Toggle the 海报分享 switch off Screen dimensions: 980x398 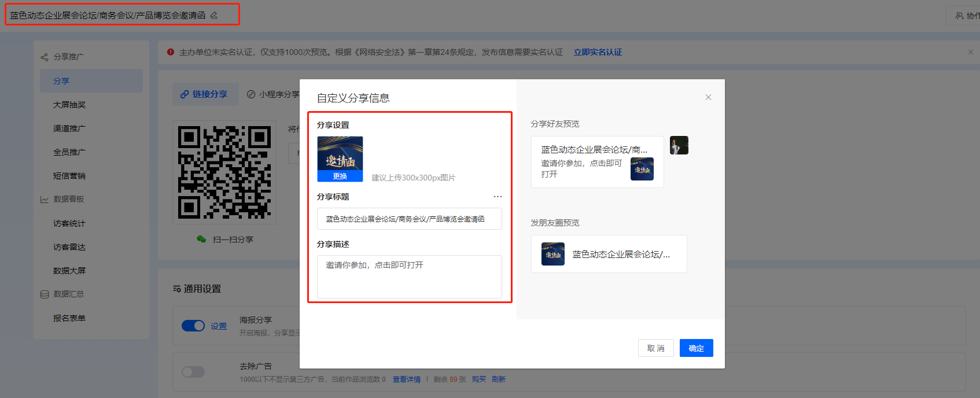[193, 326]
